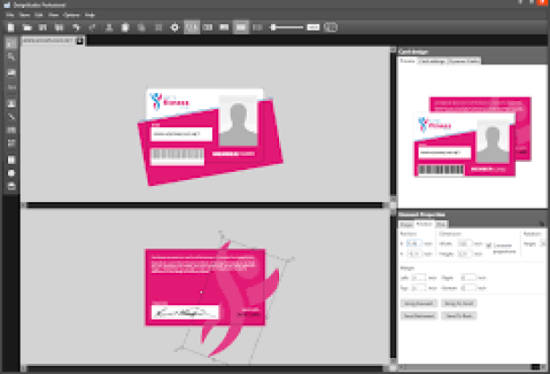Image resolution: width=550 pixels, height=374 pixels.
Task: Click the card preview thumbnail in Preview tab
Action: coord(472,137)
